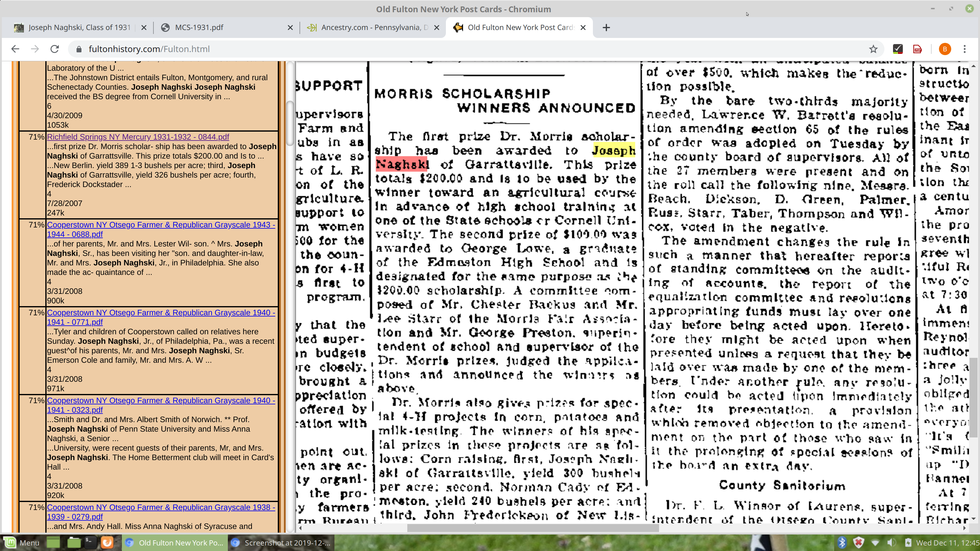
Task: Open Chromium three-dot menu
Action: click(964, 49)
